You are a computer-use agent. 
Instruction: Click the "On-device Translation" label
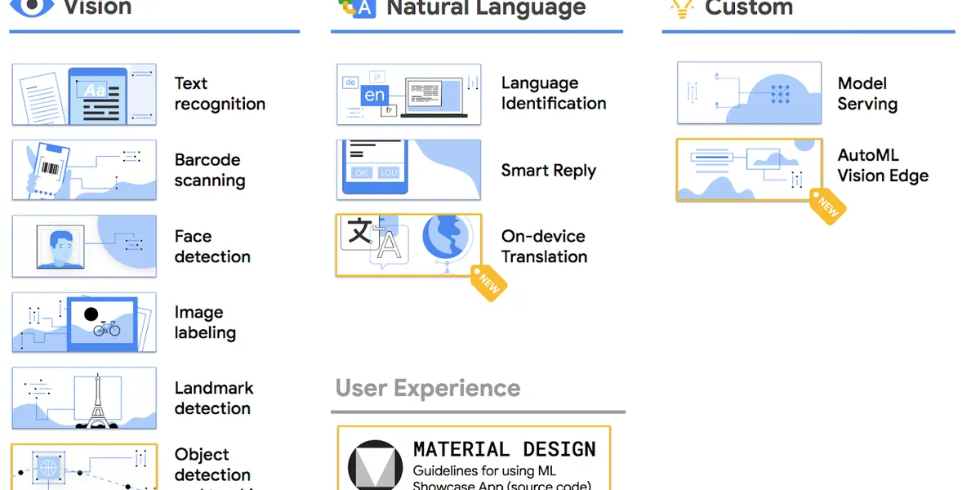[544, 247]
